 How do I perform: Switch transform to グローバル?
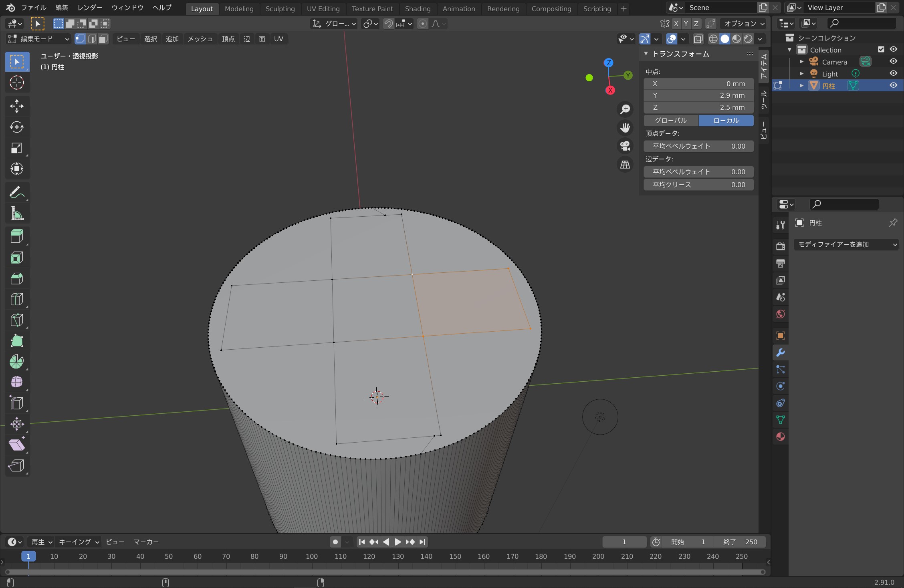[x=671, y=121]
